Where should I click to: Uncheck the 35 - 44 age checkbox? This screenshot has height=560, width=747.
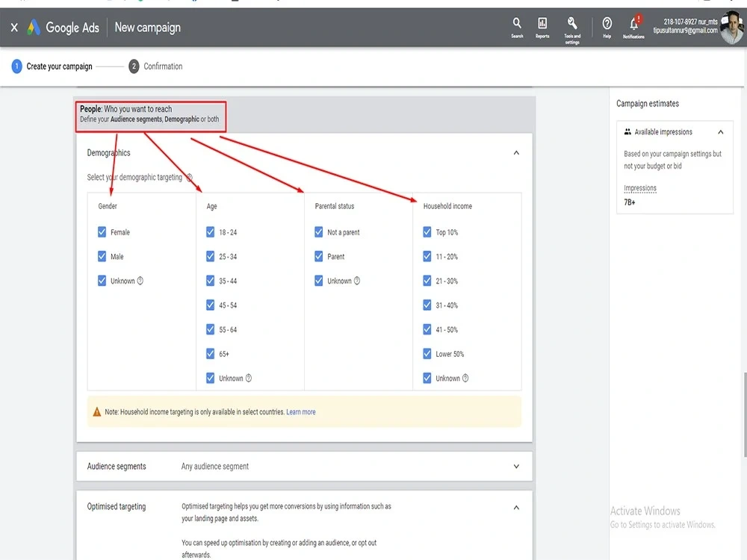(210, 281)
